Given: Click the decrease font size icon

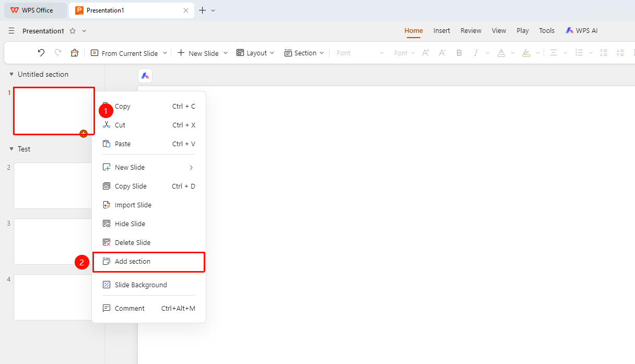Looking at the screenshot, I should [x=442, y=53].
